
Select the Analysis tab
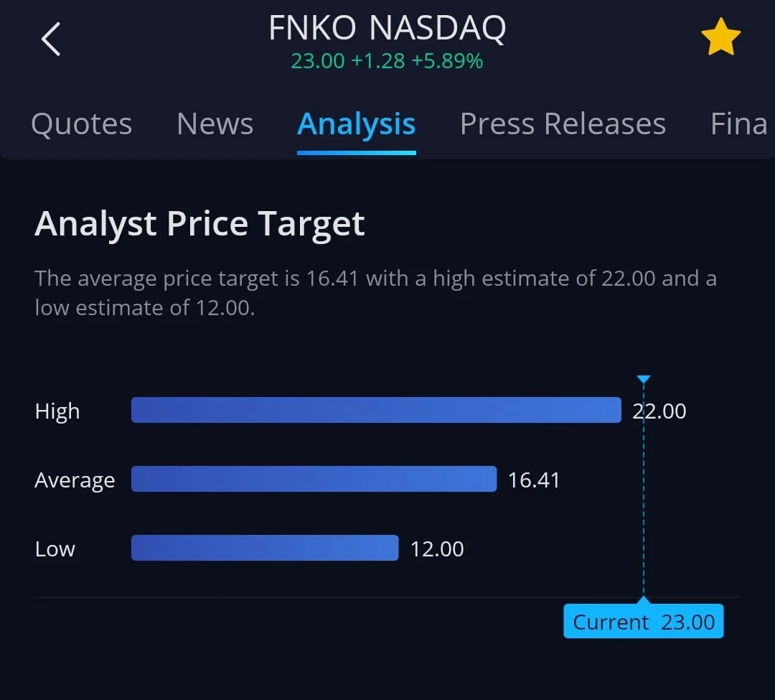click(357, 124)
